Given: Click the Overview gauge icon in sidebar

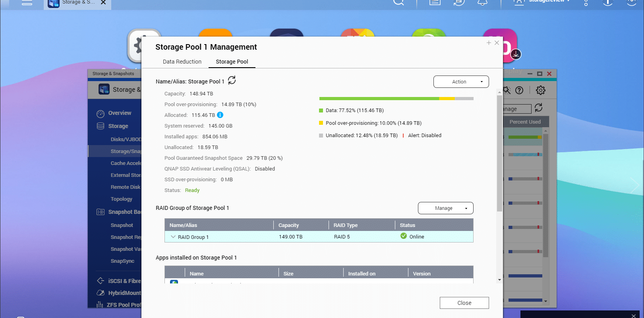Looking at the screenshot, I should (x=101, y=114).
